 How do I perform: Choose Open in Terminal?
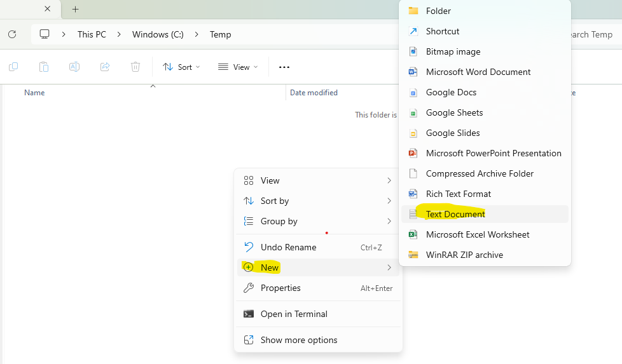318,314
